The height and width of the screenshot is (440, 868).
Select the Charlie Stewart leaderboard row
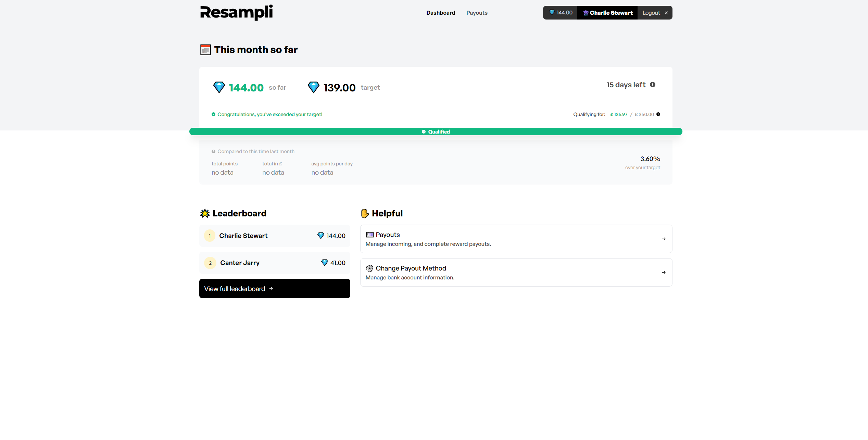coord(275,236)
